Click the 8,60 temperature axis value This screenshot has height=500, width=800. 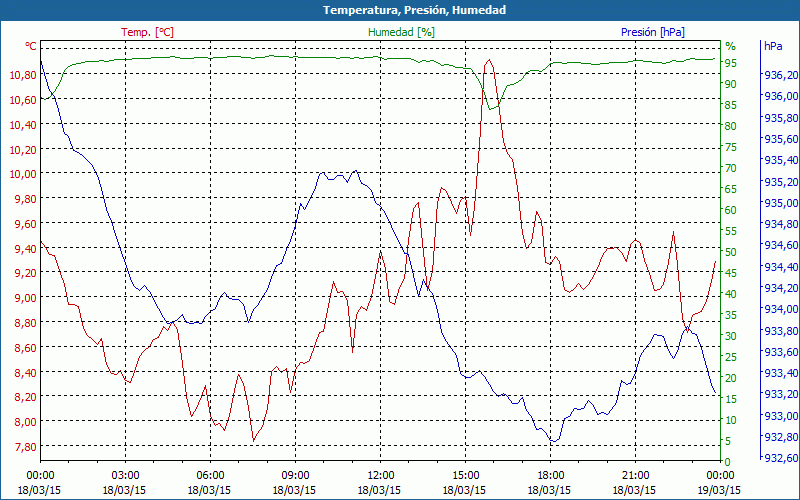(x=25, y=347)
